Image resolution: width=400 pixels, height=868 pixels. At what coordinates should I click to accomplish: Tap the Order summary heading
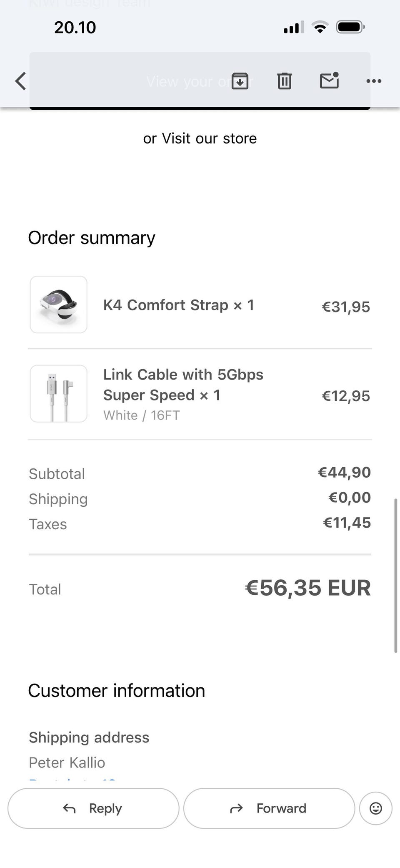(92, 238)
